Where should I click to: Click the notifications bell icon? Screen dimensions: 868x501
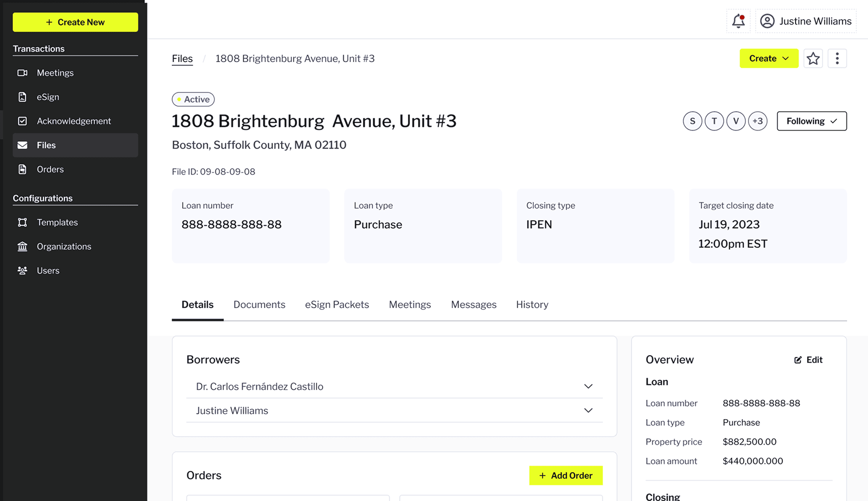(x=738, y=21)
